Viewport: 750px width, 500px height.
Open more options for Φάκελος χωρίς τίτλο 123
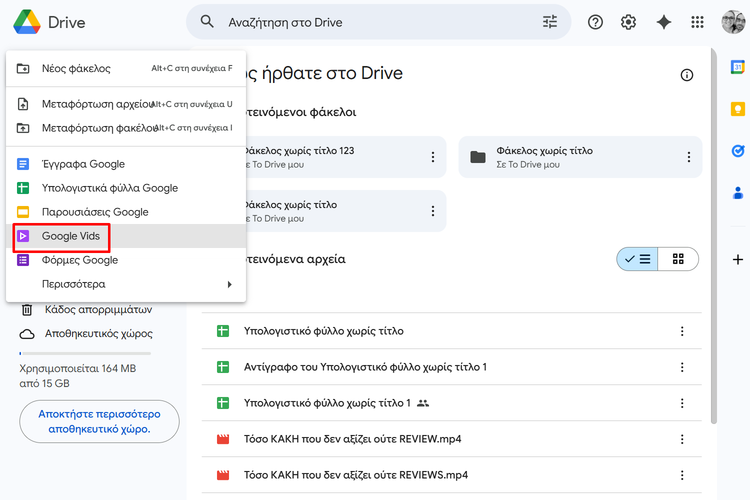[x=433, y=157]
